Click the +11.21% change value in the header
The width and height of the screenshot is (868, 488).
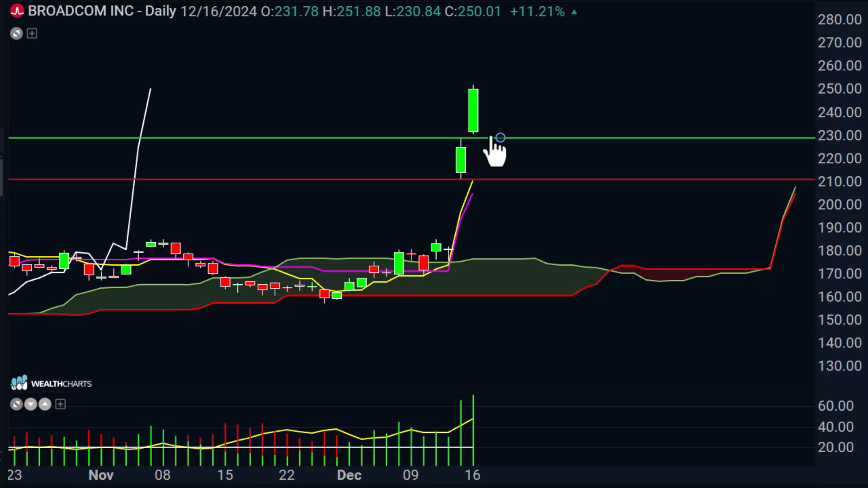538,11
